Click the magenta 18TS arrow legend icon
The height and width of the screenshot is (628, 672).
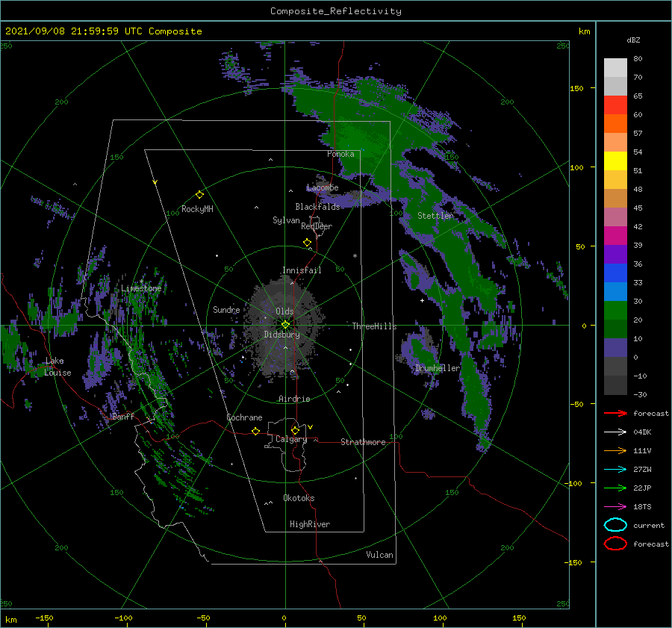tap(615, 507)
